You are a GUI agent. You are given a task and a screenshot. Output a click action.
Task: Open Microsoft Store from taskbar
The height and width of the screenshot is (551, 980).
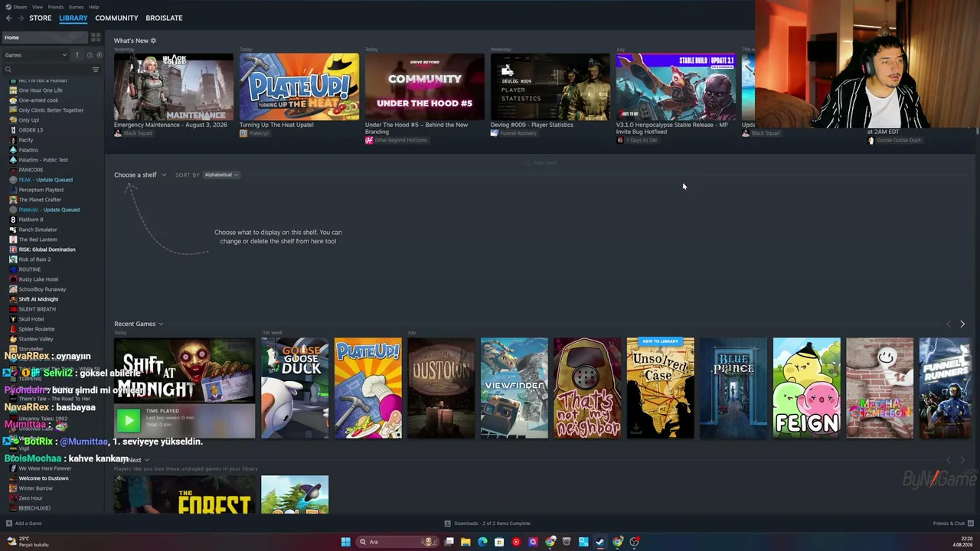[499, 542]
